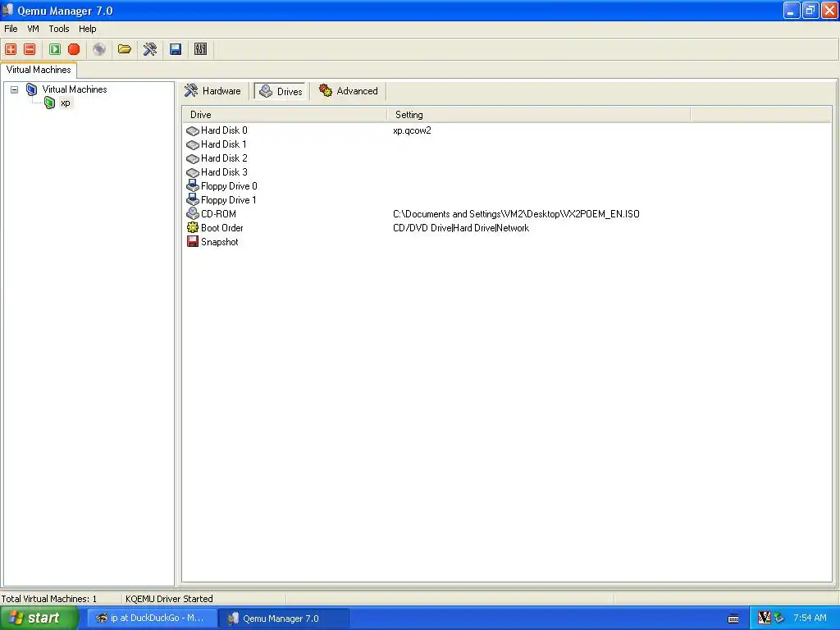The width and height of the screenshot is (840, 630).
Task: Select the Boot Order row label
Action: pos(221,228)
